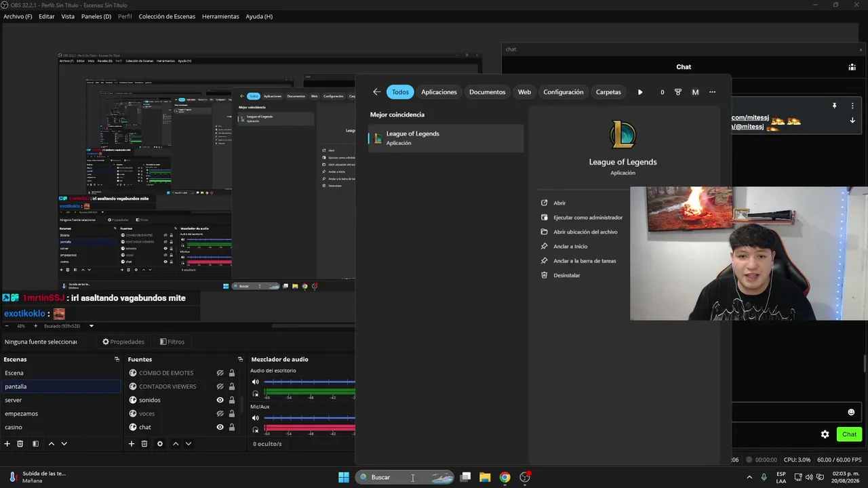This screenshot has width=868, height=488.
Task: Click the Filtros button
Action: (172, 342)
